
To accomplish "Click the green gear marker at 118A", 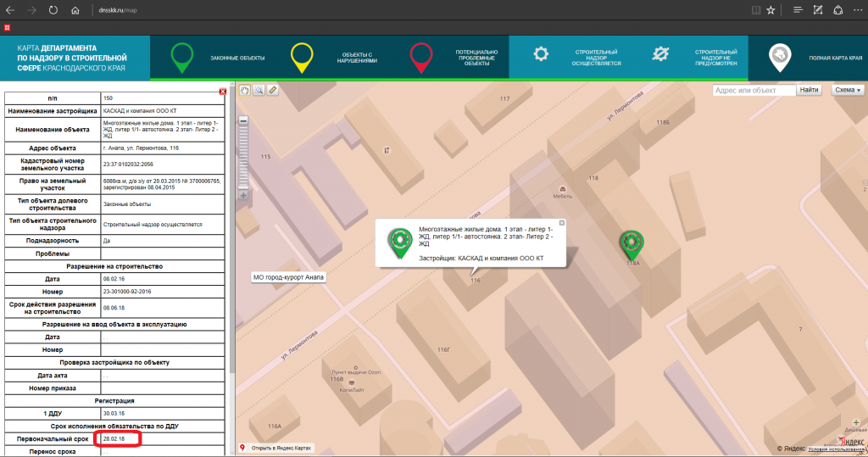I will point(632,244).
